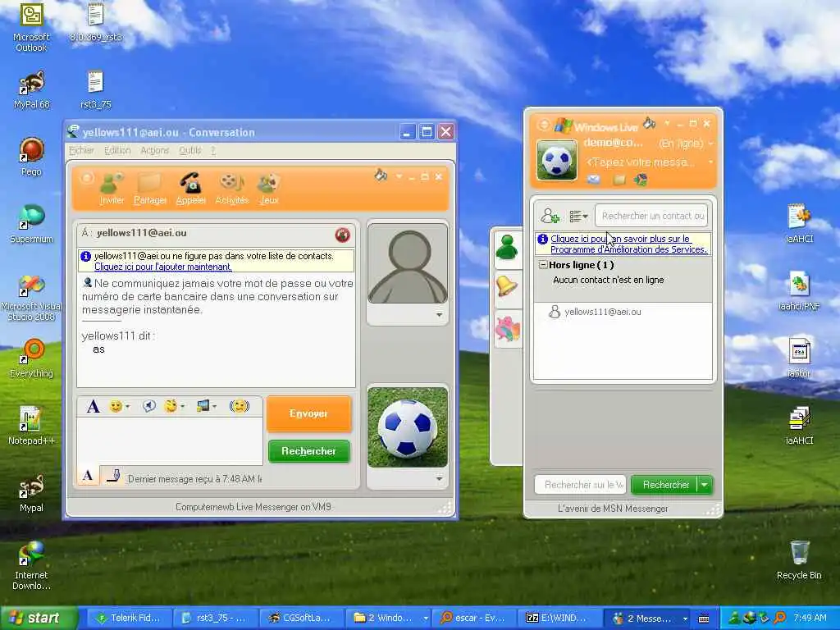Focus the Rechercher sur le Web field
Viewport: 840px width, 630px height.
(x=582, y=485)
